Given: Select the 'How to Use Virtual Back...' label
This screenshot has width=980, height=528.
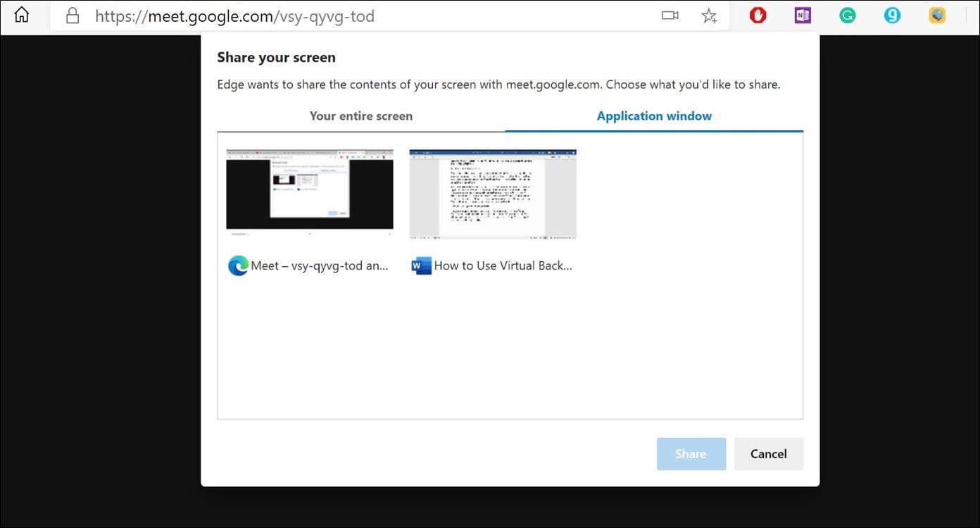Looking at the screenshot, I should point(503,266).
